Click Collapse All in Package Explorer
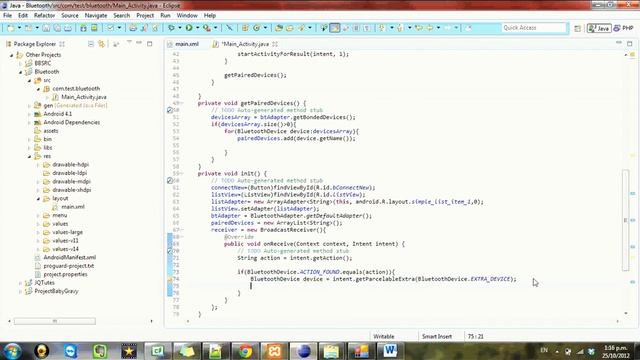Image resolution: width=640 pixels, height=360 pixels. point(91,44)
